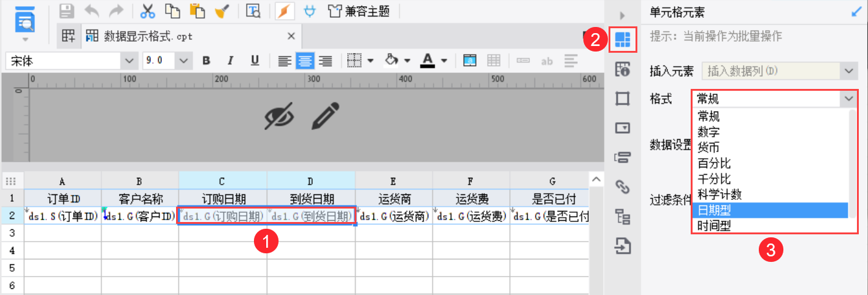The image size is (868, 295).
Task: Toggle underline formatting
Action: pyautogui.click(x=255, y=61)
